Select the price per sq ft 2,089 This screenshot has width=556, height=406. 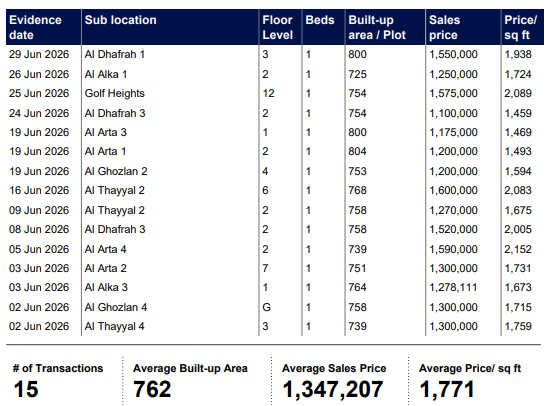tap(518, 93)
